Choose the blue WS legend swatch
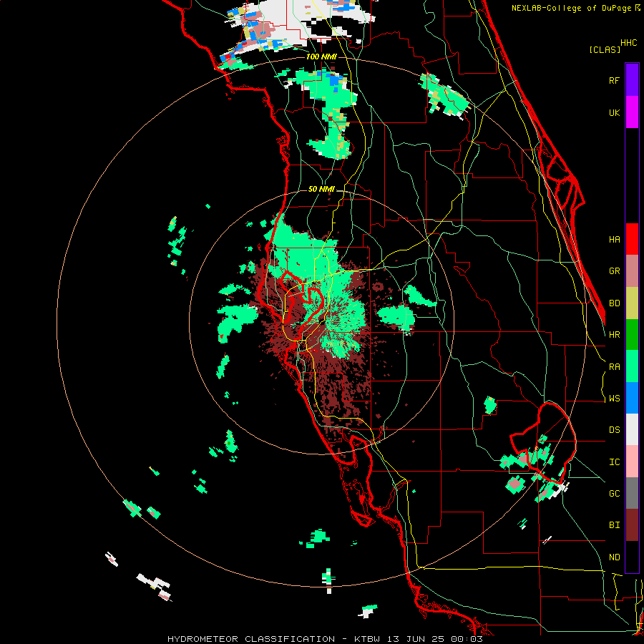The image size is (644, 644). point(632,398)
